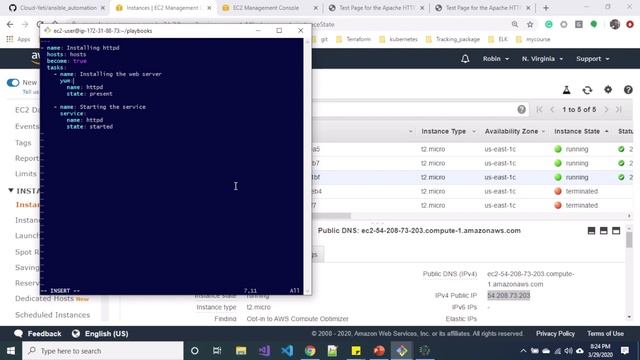This screenshot has height=360, width=640.
Task: Open Scheduled Instances in sidebar
Action: (x=52, y=315)
